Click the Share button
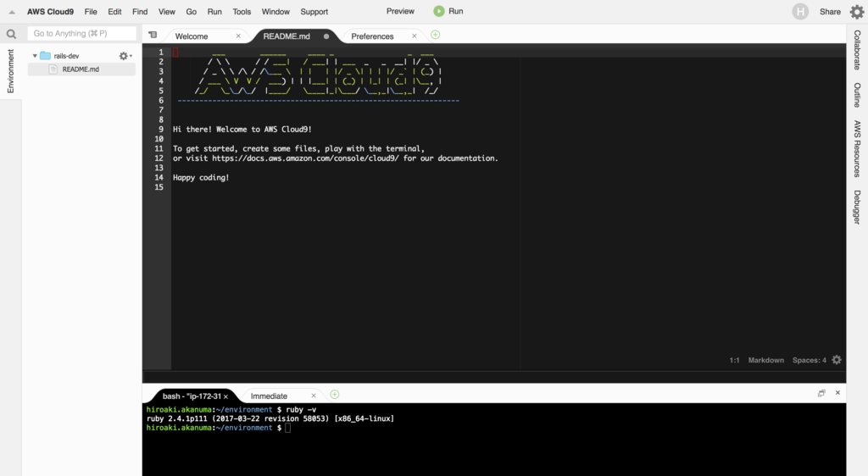The width and height of the screenshot is (868, 476). (830, 12)
